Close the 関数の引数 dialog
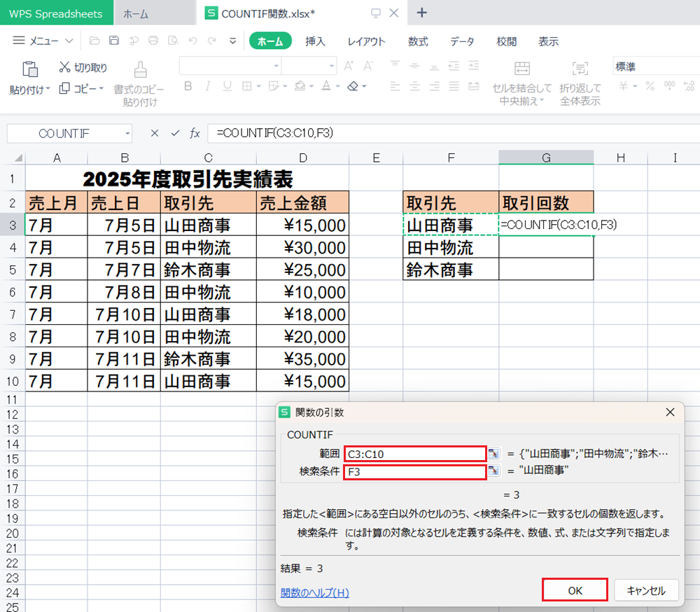Viewport: 700px width, 612px height. pyautogui.click(x=670, y=412)
